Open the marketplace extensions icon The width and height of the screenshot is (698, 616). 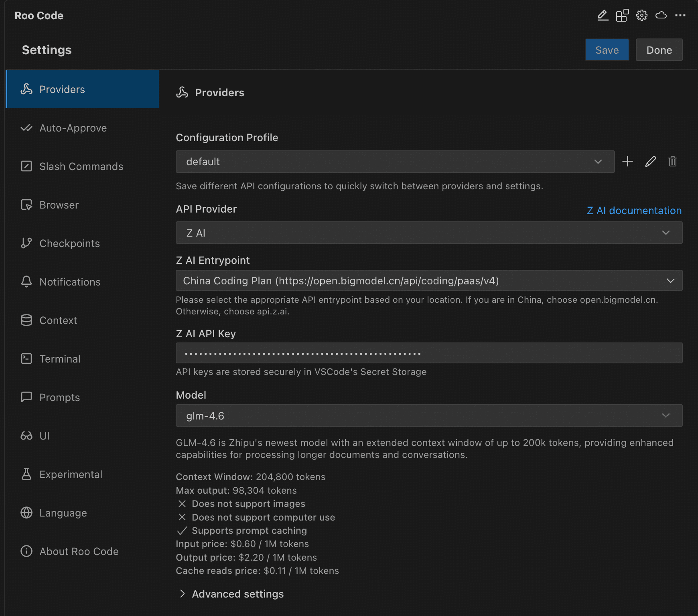pos(622,16)
